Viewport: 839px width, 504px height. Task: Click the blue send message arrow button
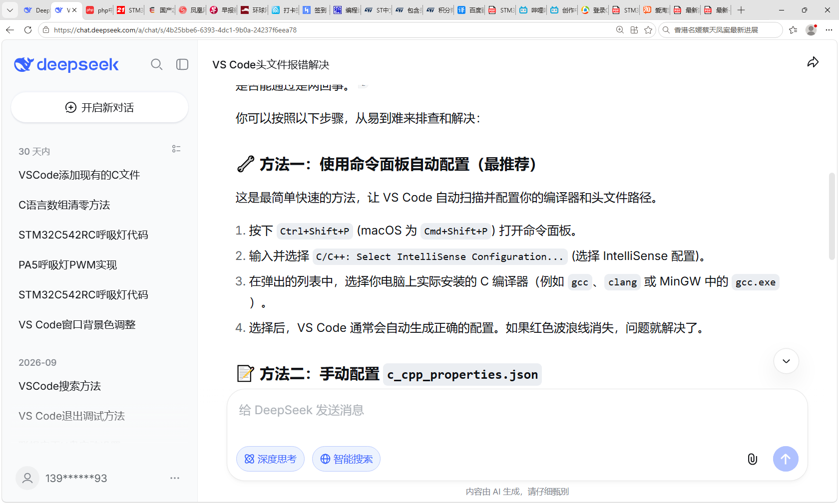pyautogui.click(x=786, y=459)
